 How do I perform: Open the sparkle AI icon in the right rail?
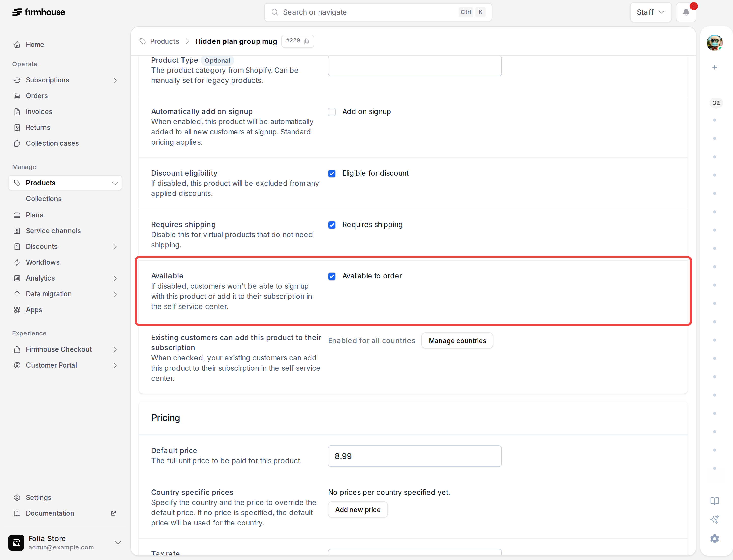(x=714, y=519)
